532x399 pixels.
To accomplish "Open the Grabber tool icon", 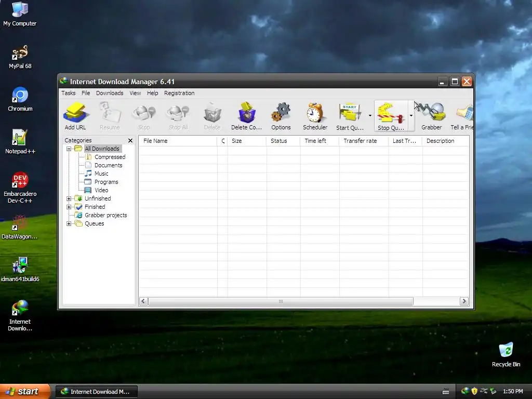I will pos(432,116).
